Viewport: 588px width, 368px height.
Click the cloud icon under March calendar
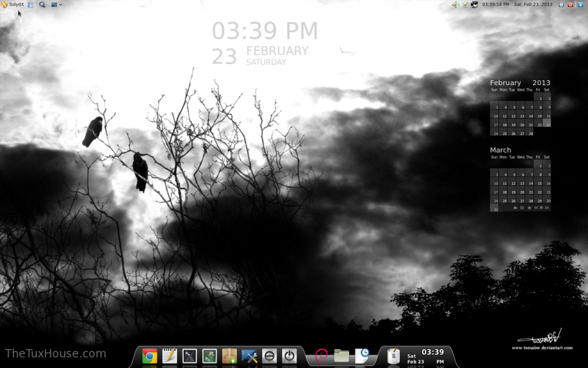click(515, 208)
